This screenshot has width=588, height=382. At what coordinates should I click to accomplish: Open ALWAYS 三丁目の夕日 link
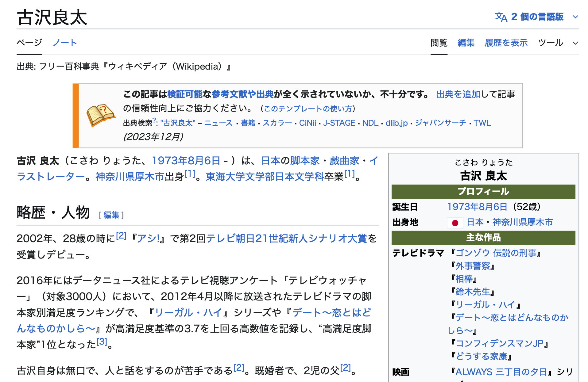501,372
